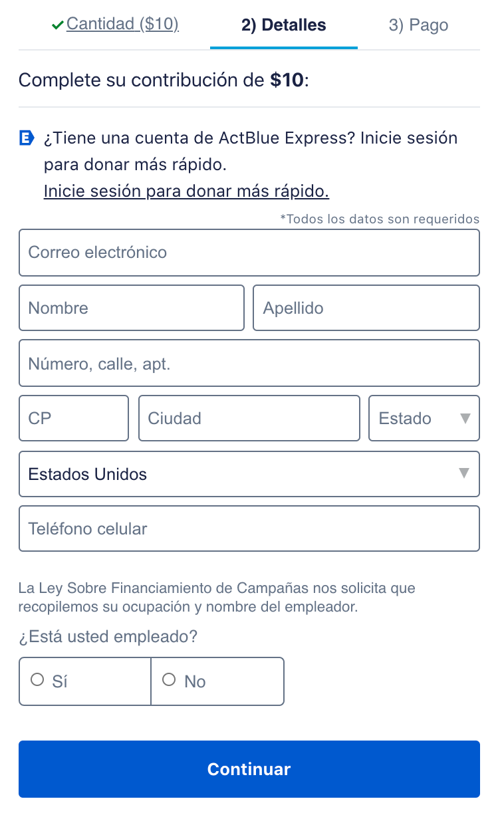Viewport: 504px width, 815px height.
Task: Focus the Ciudad field
Action: tap(249, 418)
